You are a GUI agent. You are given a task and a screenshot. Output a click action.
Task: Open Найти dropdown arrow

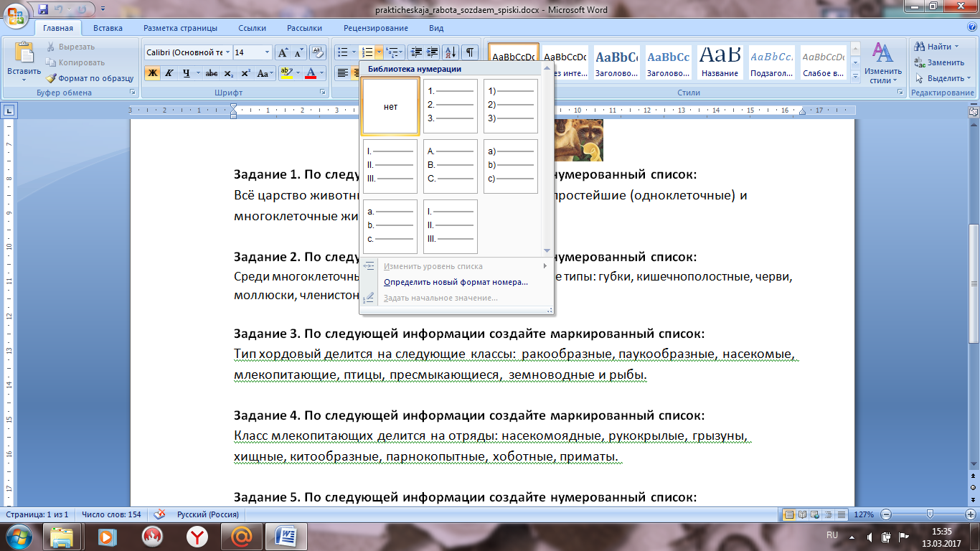click(957, 47)
